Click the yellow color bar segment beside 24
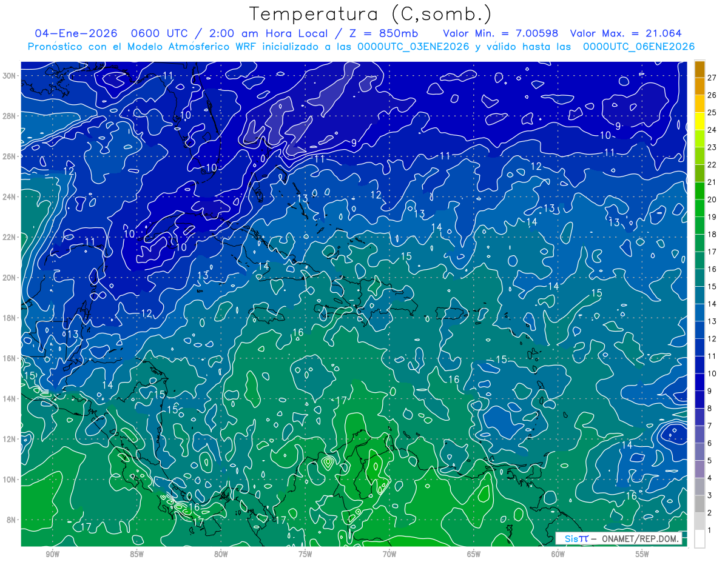The width and height of the screenshot is (728, 562). click(699, 121)
